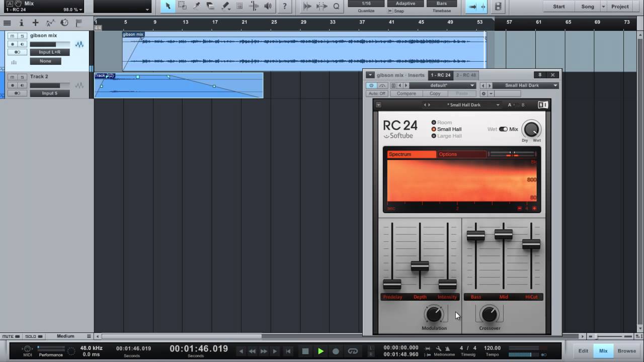Select the Range tool
The image size is (644, 362).
pos(182,6)
